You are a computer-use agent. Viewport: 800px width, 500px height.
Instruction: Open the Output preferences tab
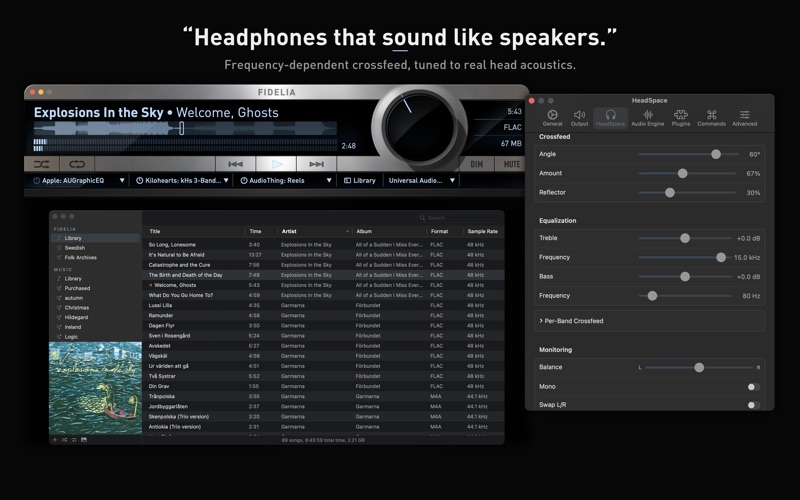(579, 118)
